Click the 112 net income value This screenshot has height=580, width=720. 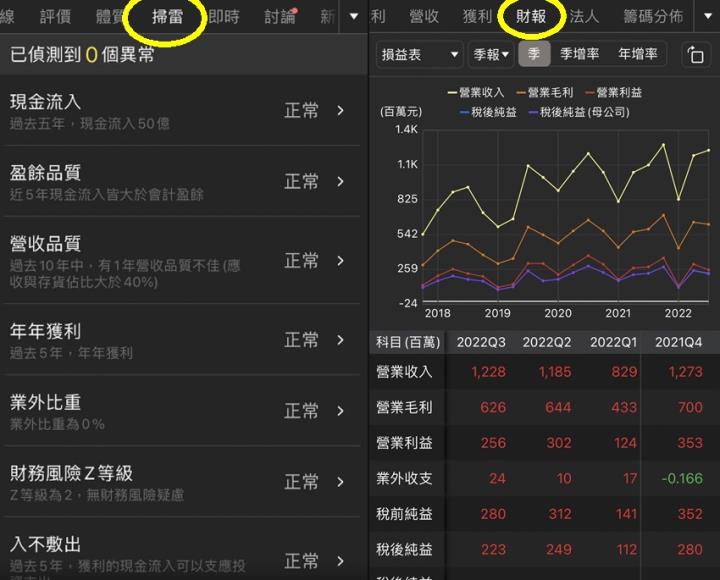click(626, 549)
